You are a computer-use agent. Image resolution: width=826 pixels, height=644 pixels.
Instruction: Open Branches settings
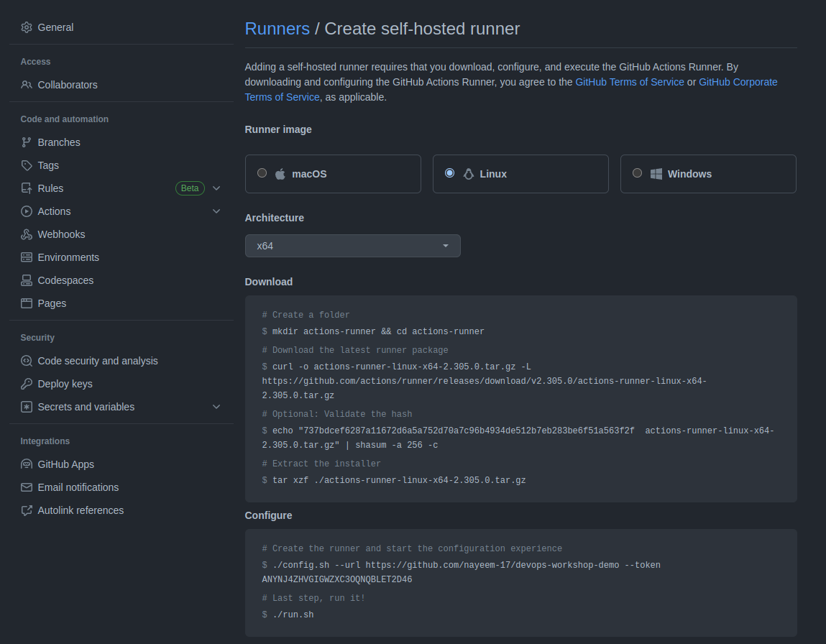click(x=59, y=142)
